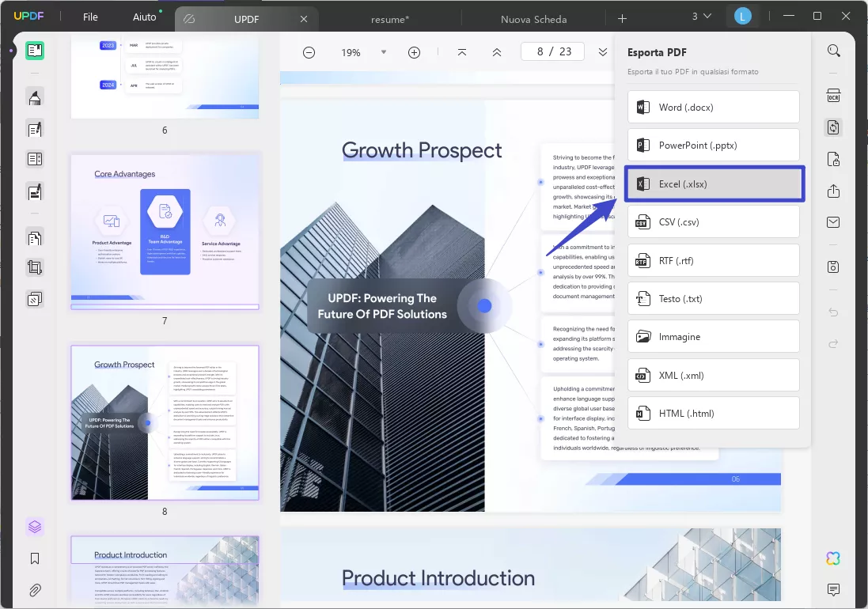Viewport: 868px width, 609px height.
Task: Click the Esporta PDF panel title
Action: coord(657,52)
